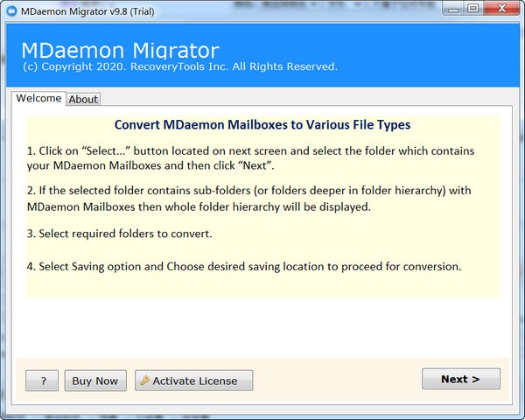The width and height of the screenshot is (525, 420).
Task: Switch to the About tab
Action: tap(83, 99)
